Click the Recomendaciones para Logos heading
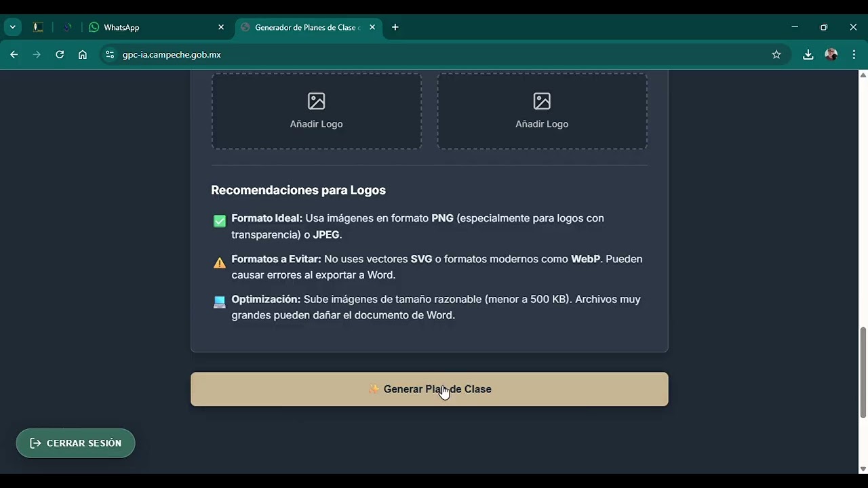Viewport: 868px width, 488px height. pos(298,190)
